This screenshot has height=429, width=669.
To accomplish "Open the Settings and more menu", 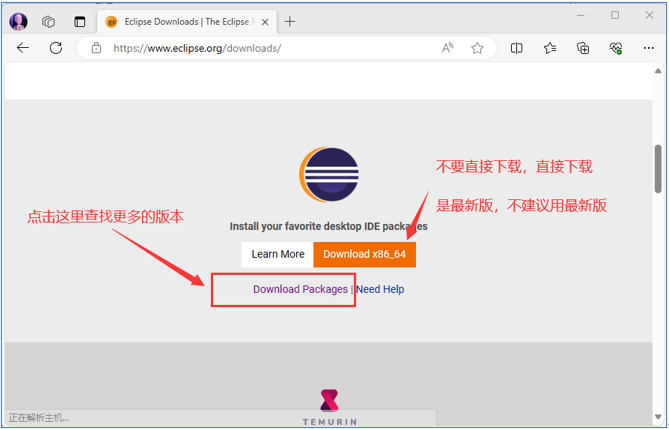I will point(649,48).
